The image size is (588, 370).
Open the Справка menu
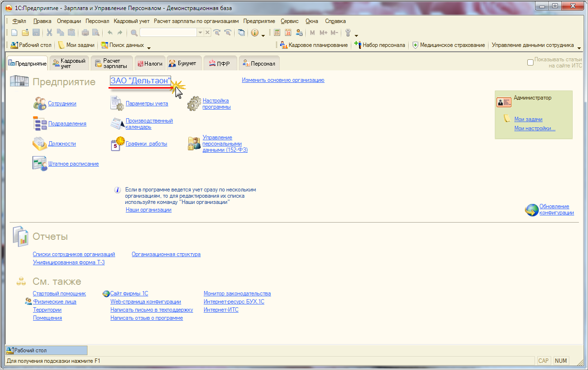tap(335, 21)
